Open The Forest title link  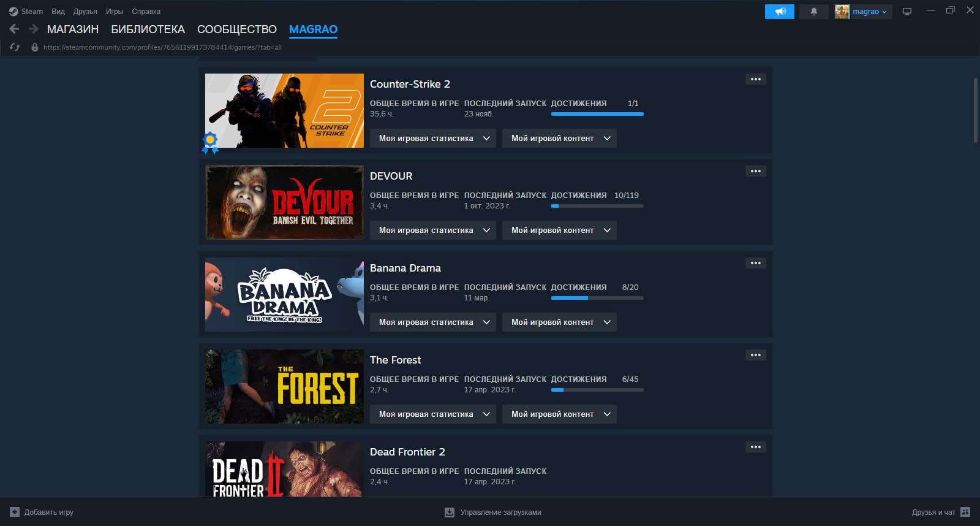pyautogui.click(x=395, y=360)
